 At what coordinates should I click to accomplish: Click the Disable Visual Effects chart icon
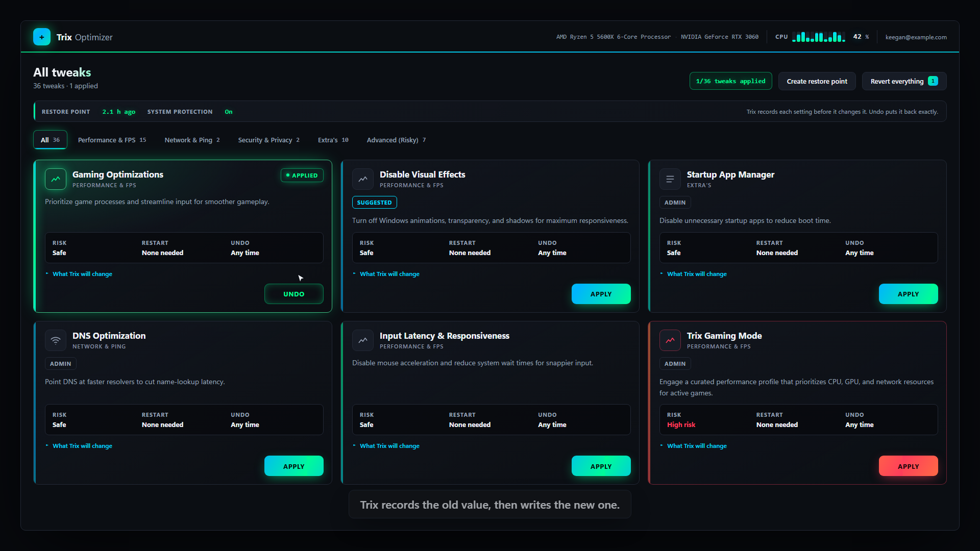pos(363,179)
